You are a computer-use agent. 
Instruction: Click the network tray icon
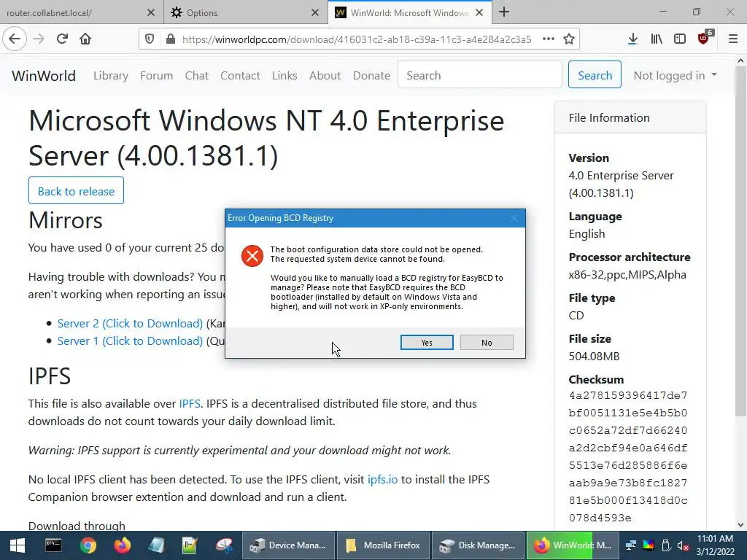click(x=631, y=545)
